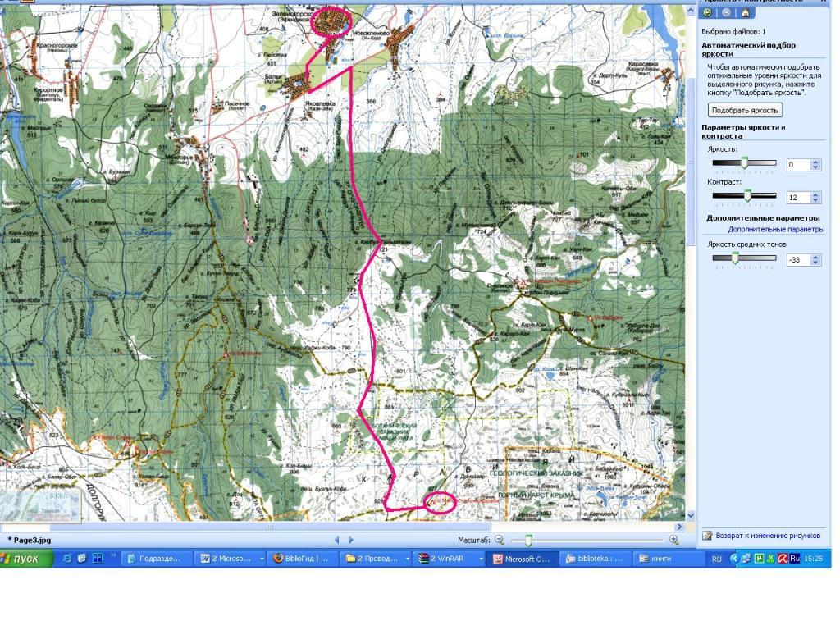Open the task pane home icon
This screenshot has height=630, width=840.
745,12
